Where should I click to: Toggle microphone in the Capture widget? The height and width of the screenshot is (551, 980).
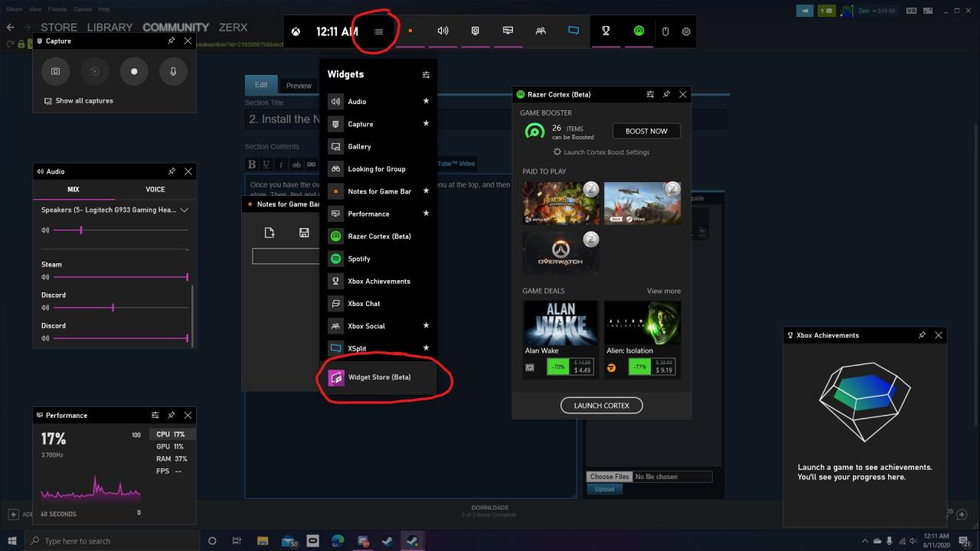point(173,71)
